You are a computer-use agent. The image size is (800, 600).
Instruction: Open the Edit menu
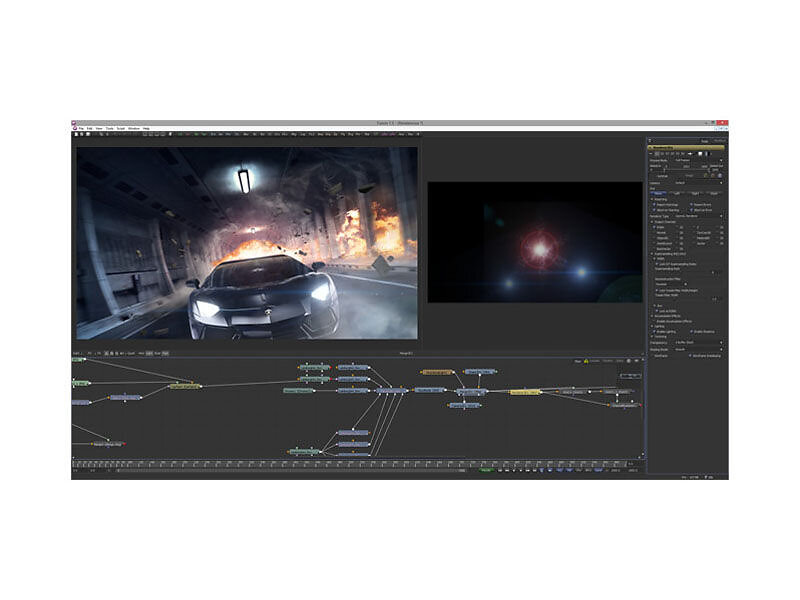tap(89, 128)
